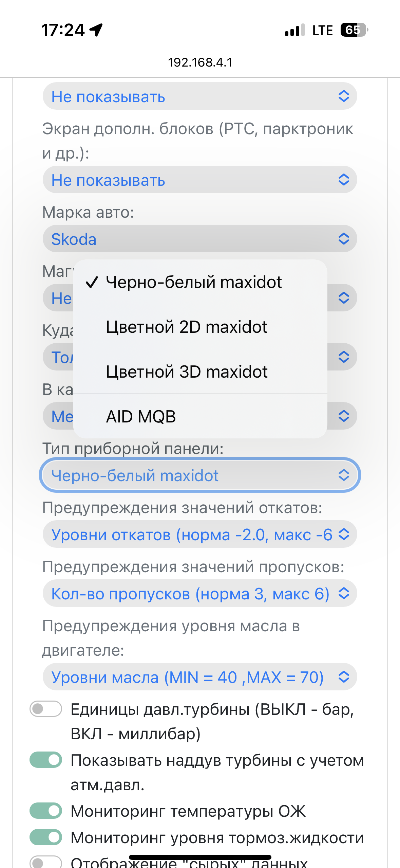
Task: Tap the location arrow status icon
Action: (96, 30)
